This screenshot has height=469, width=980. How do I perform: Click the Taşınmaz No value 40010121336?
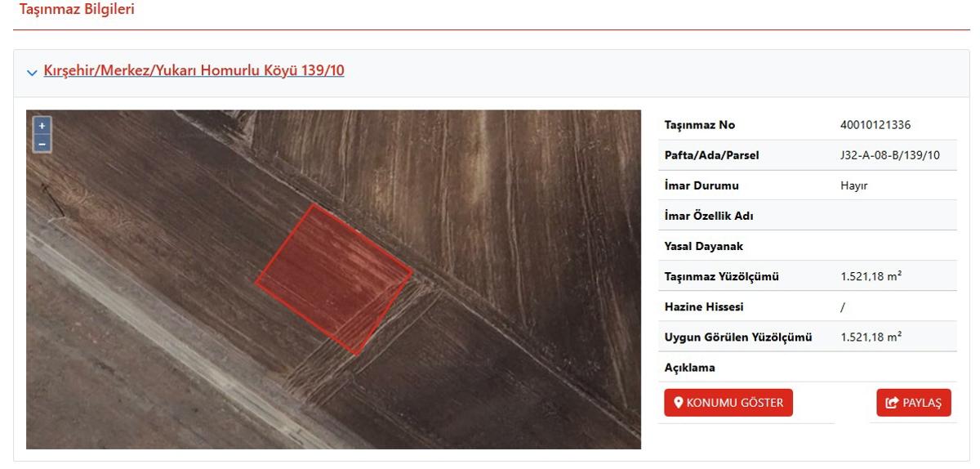[875, 125]
